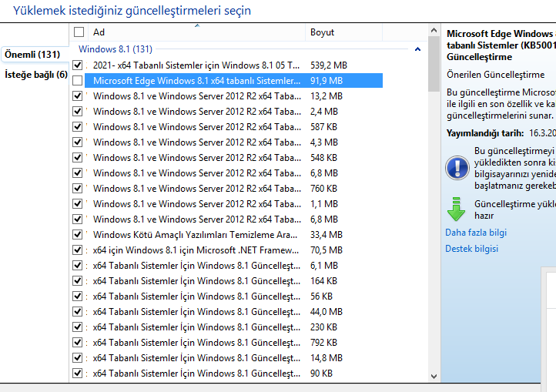Toggle the select-all checkbox in header
This screenshot has width=556, height=392.
point(79,32)
